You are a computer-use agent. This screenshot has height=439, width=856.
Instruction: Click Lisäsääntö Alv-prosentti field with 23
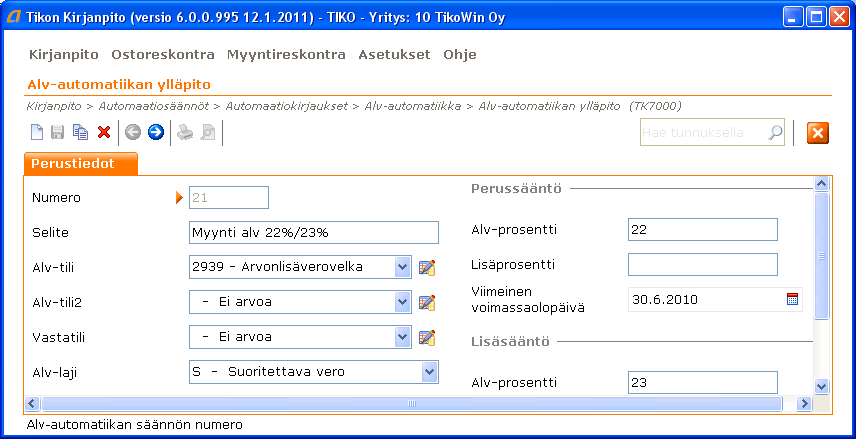coord(703,382)
